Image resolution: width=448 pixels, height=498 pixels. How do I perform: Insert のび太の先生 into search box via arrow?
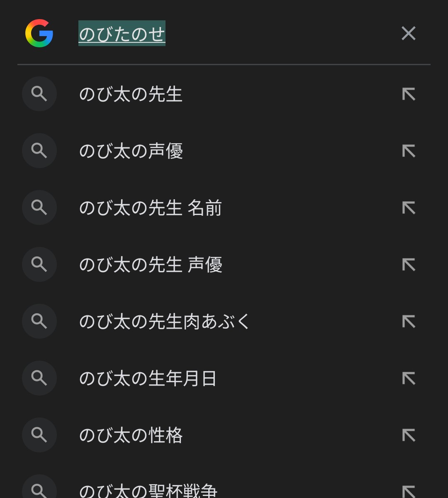[x=409, y=94]
